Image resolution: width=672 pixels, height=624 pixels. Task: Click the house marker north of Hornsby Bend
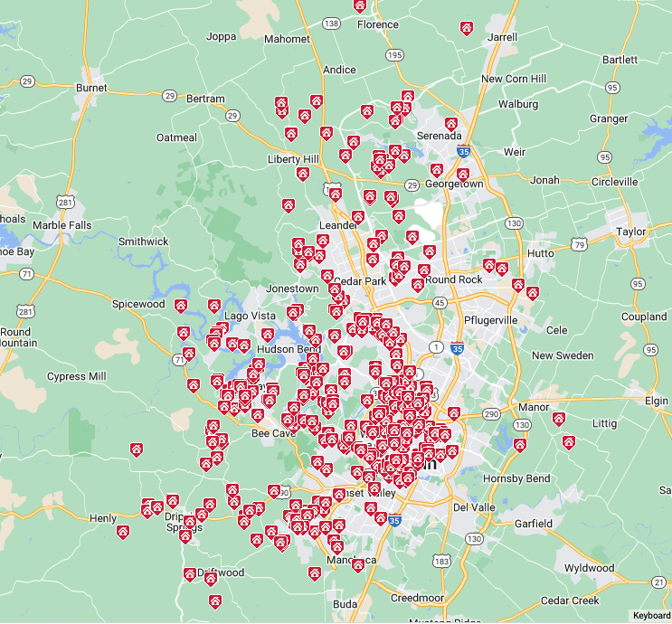519,445
